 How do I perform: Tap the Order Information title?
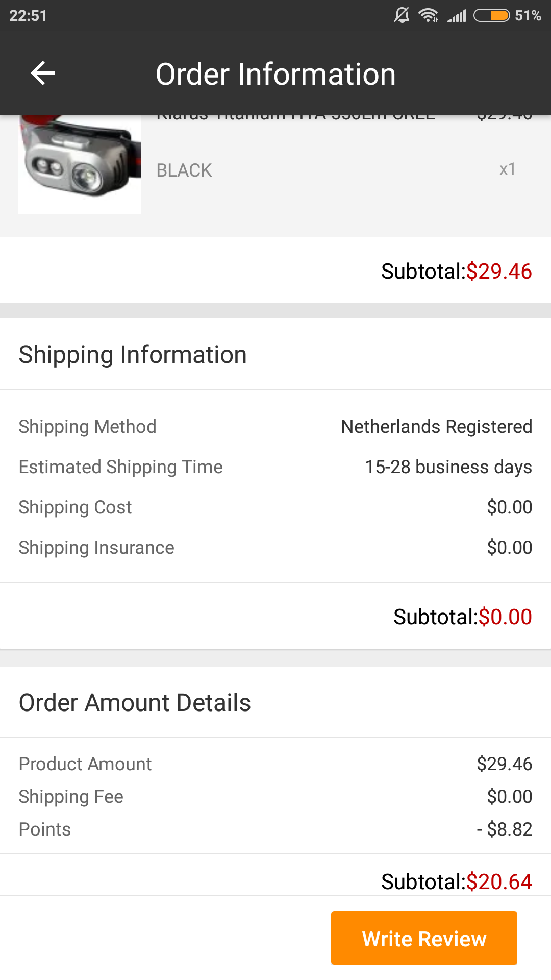pos(275,74)
